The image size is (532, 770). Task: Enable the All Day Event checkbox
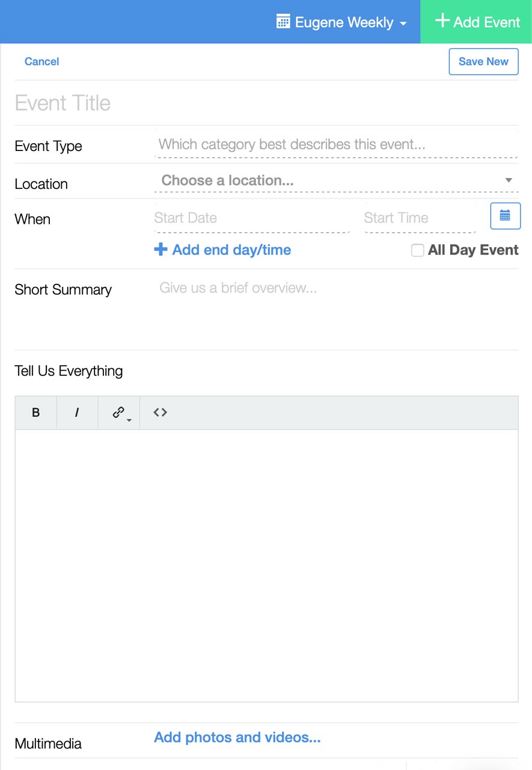pyautogui.click(x=417, y=250)
